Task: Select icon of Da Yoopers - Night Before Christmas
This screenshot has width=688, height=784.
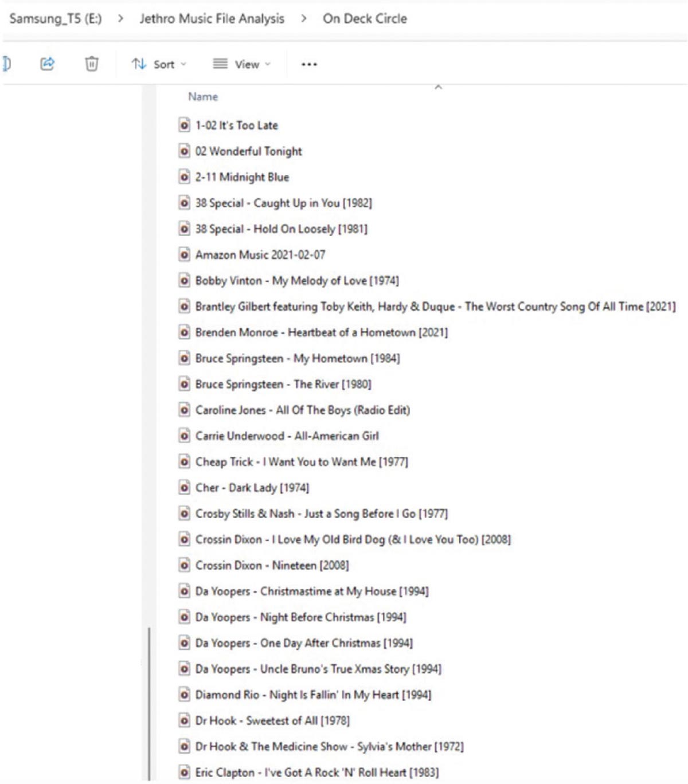Action: pyautogui.click(x=184, y=617)
